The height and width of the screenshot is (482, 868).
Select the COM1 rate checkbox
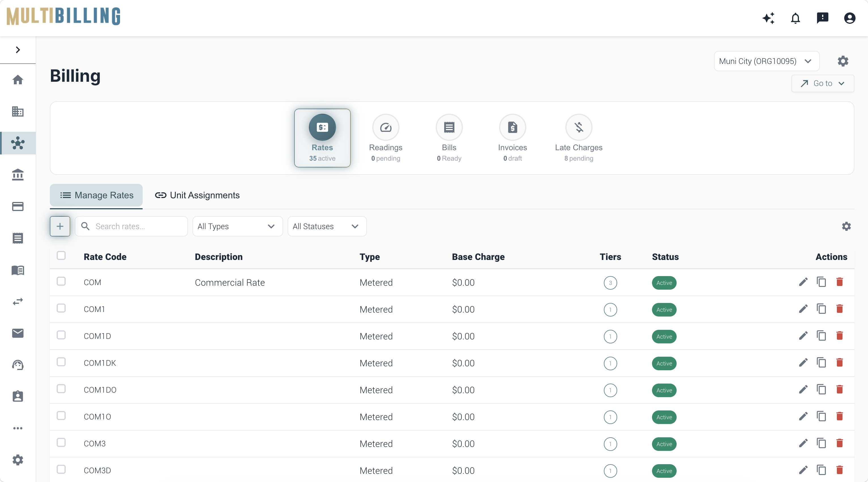(x=61, y=308)
